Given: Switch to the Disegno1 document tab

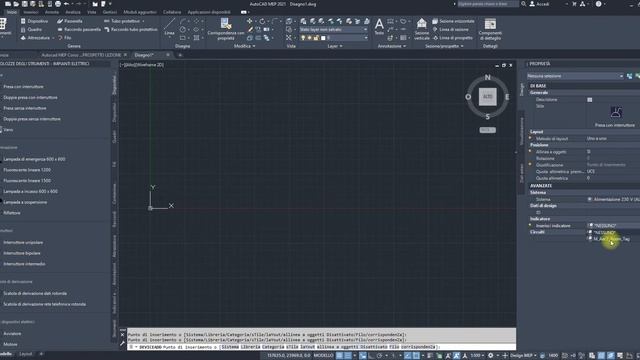Looking at the screenshot, I should 144,55.
